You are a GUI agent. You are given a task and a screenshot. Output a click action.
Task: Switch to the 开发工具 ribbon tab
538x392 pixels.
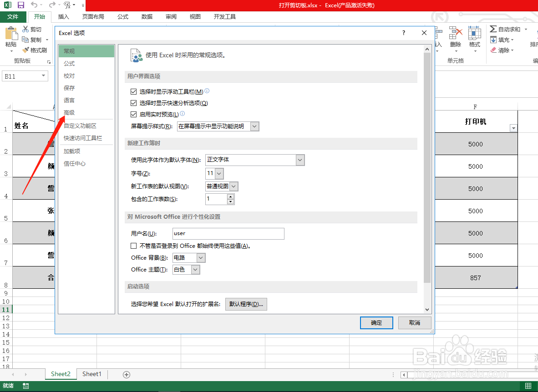(x=224, y=16)
